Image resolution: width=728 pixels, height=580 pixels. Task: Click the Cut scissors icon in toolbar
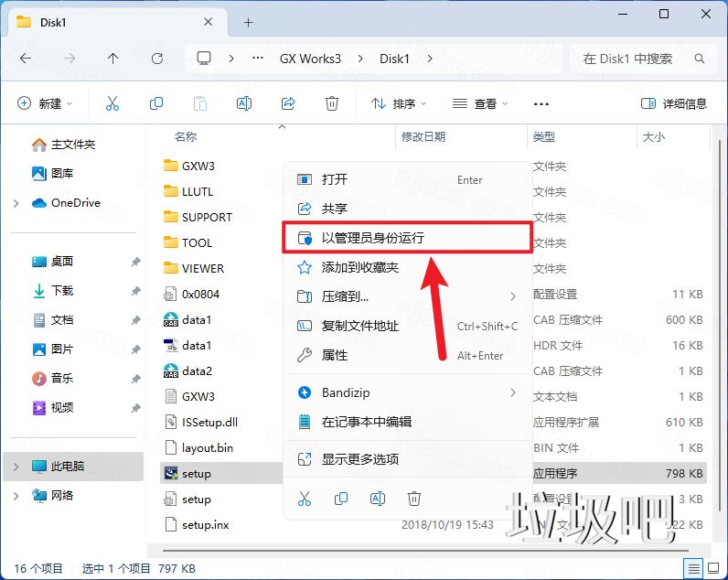[112, 103]
